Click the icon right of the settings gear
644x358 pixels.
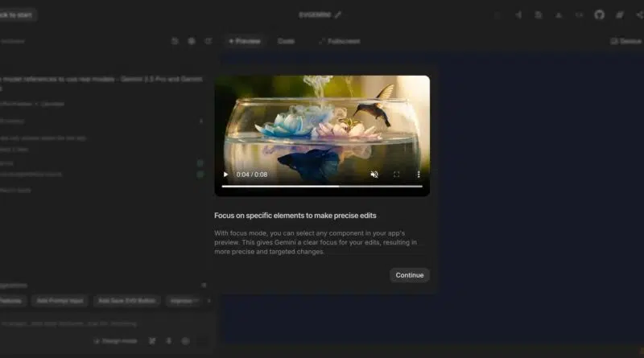[x=208, y=41]
